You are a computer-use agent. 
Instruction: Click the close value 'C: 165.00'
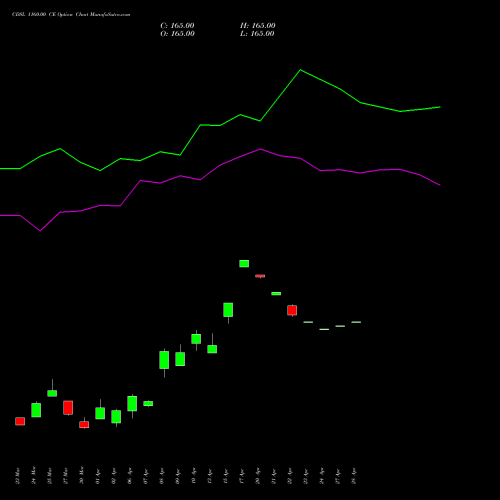pyautogui.click(x=177, y=26)
